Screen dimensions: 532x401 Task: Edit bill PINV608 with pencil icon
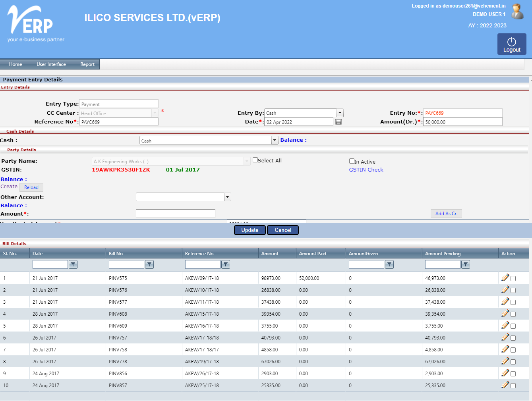(505, 313)
